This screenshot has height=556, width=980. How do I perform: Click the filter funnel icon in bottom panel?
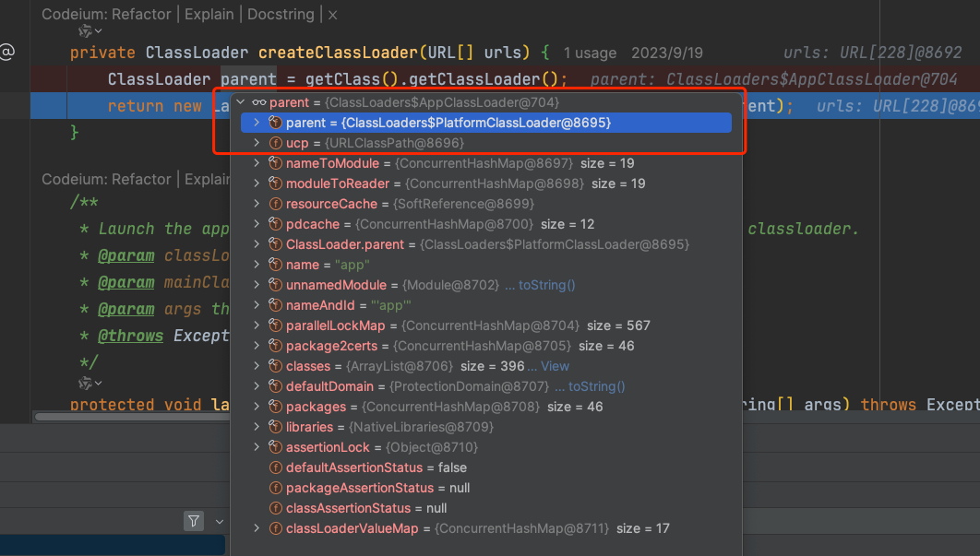[193, 521]
